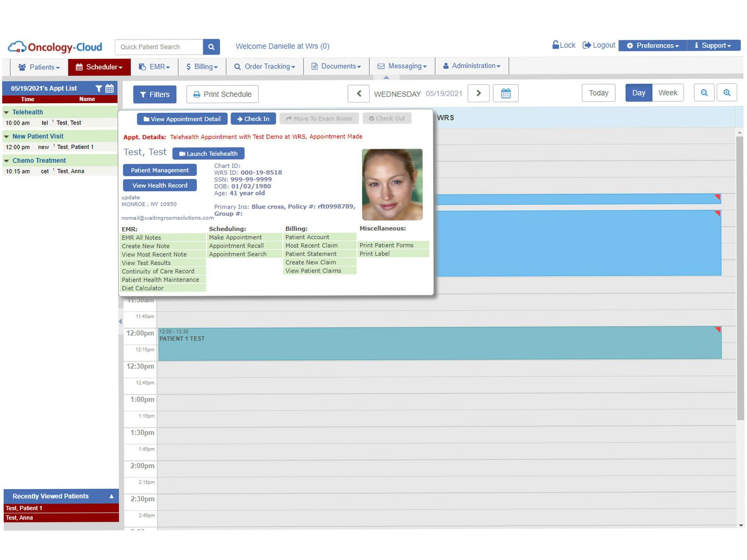Viewport: 747px width, 560px height.
Task: Open the Administration menu
Action: (472, 66)
